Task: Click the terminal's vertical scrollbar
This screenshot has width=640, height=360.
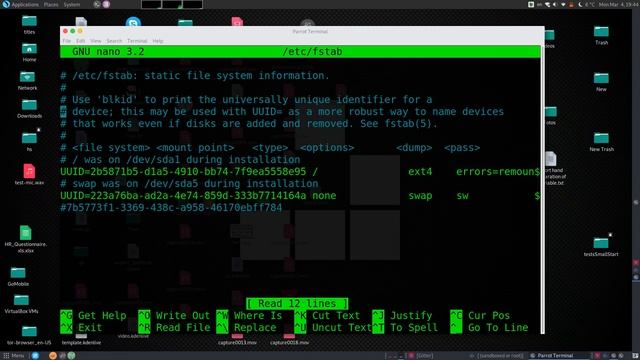Action: click(542, 190)
